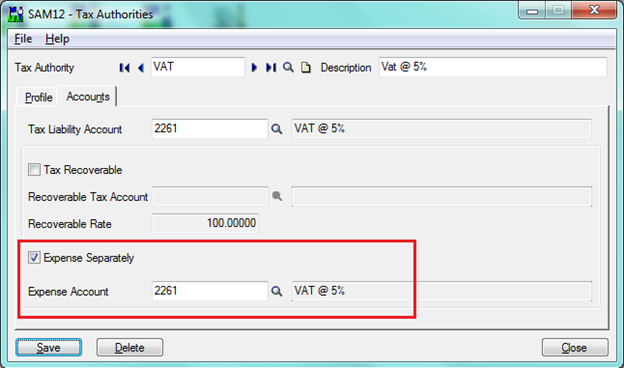Maximize the Tax Authorities window

[558, 10]
